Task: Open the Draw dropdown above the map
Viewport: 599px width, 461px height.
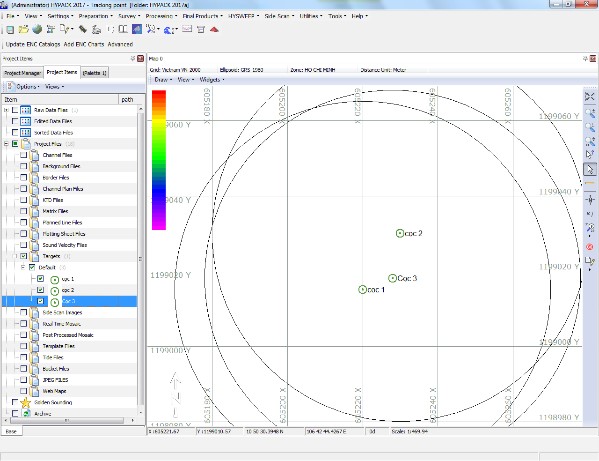Action: (163, 79)
